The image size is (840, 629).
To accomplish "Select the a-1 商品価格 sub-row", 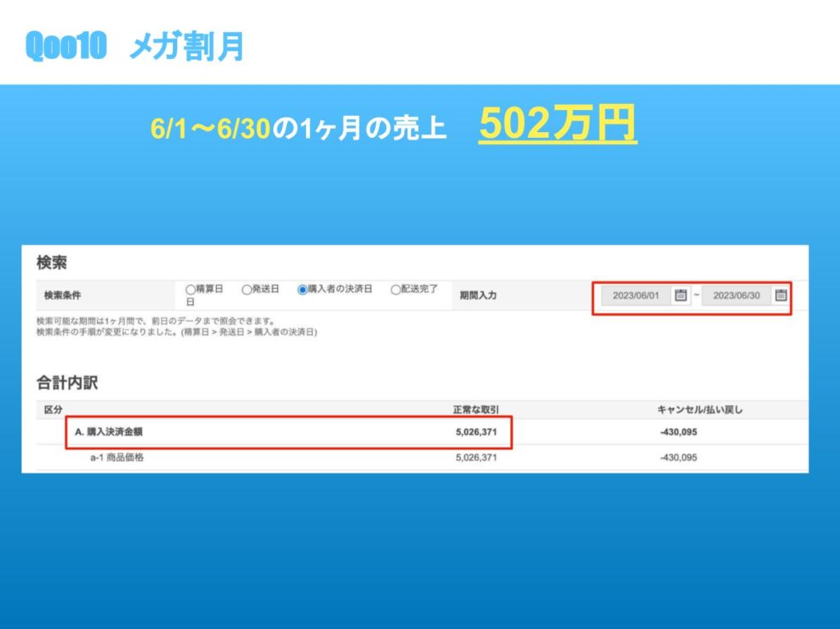I will click(x=116, y=458).
